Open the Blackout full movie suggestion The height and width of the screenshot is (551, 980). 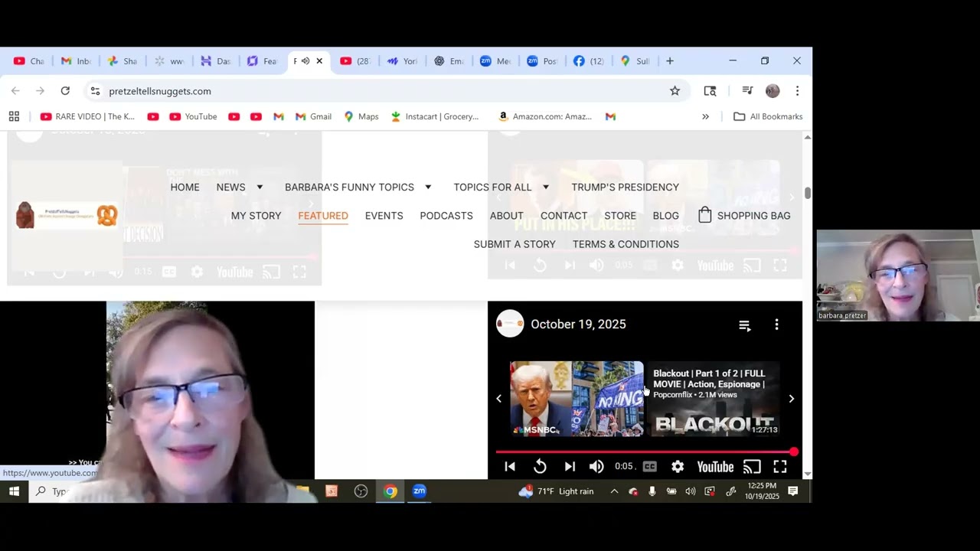click(x=714, y=399)
